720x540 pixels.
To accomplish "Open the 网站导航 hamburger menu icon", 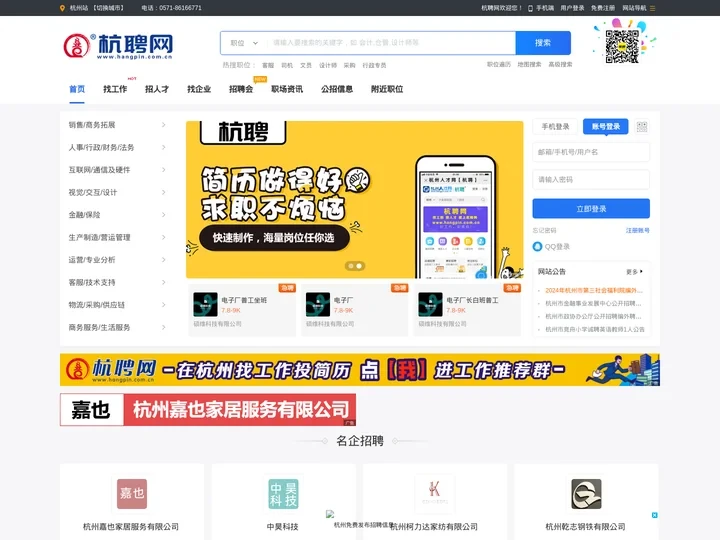I will pyautogui.click(x=652, y=8).
